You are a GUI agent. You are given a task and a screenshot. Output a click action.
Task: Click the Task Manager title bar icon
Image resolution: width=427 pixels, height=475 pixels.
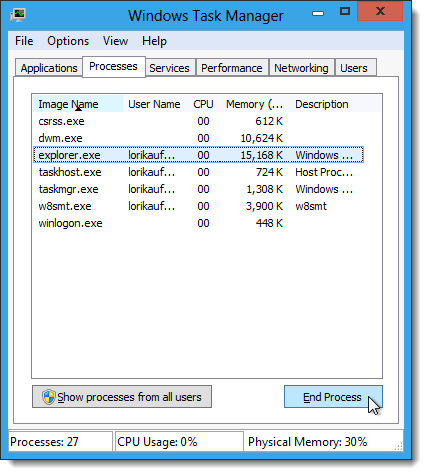click(18, 15)
